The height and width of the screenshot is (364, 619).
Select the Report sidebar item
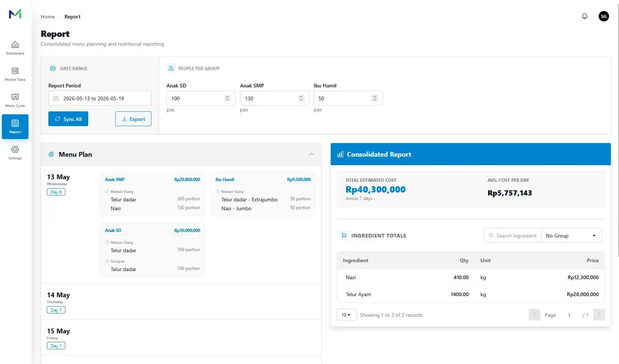[15, 126]
